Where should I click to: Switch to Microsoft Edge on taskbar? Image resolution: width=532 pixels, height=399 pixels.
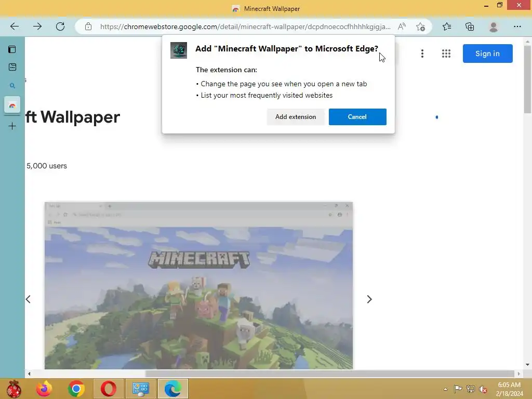[172, 389]
